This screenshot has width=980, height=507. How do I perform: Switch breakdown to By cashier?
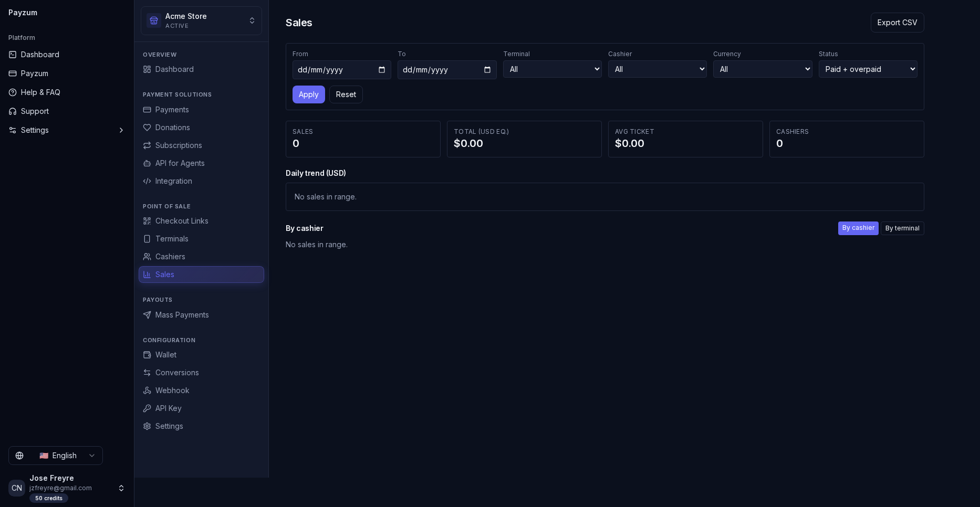(858, 228)
